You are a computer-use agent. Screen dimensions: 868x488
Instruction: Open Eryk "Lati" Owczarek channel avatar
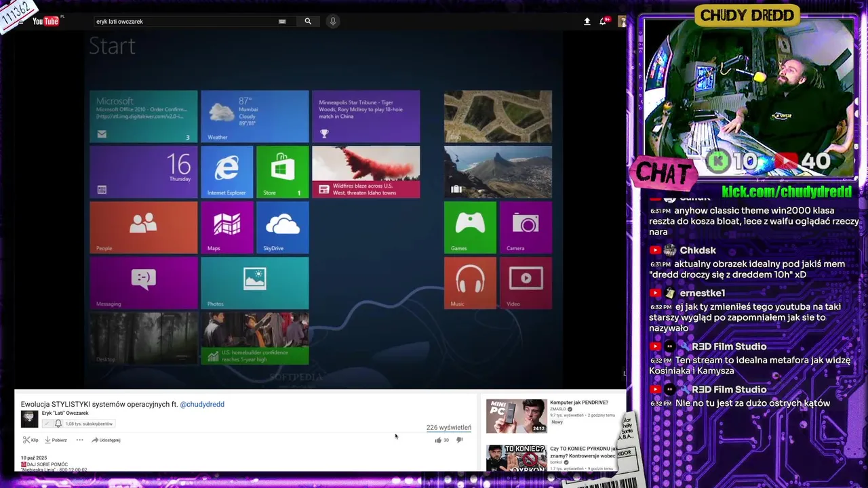point(29,419)
